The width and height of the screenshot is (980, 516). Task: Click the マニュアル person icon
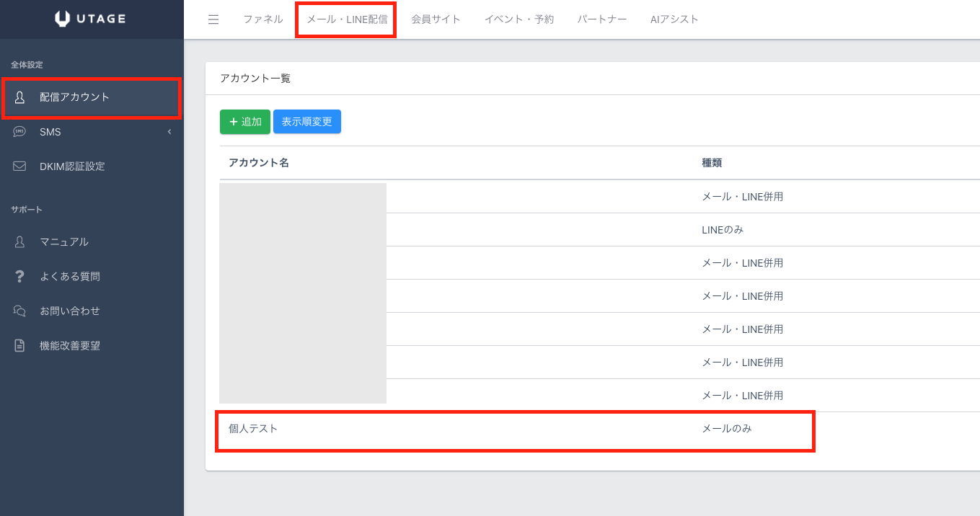20,242
